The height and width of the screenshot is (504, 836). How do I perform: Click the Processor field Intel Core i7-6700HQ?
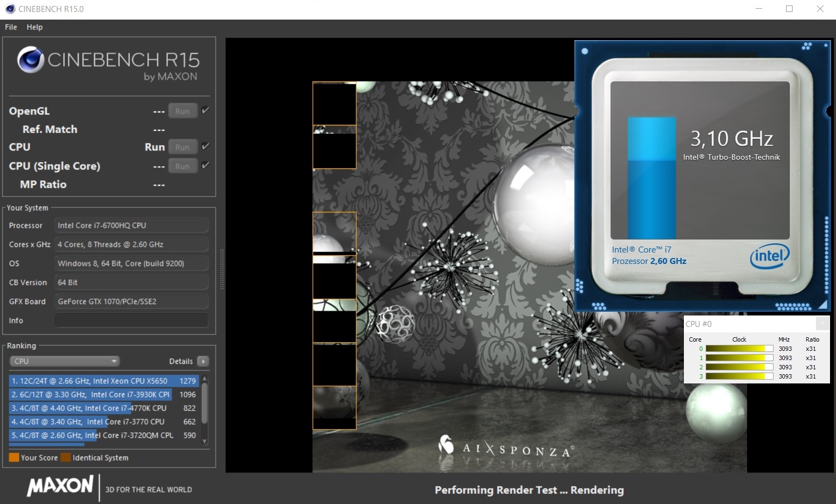pyautogui.click(x=131, y=225)
